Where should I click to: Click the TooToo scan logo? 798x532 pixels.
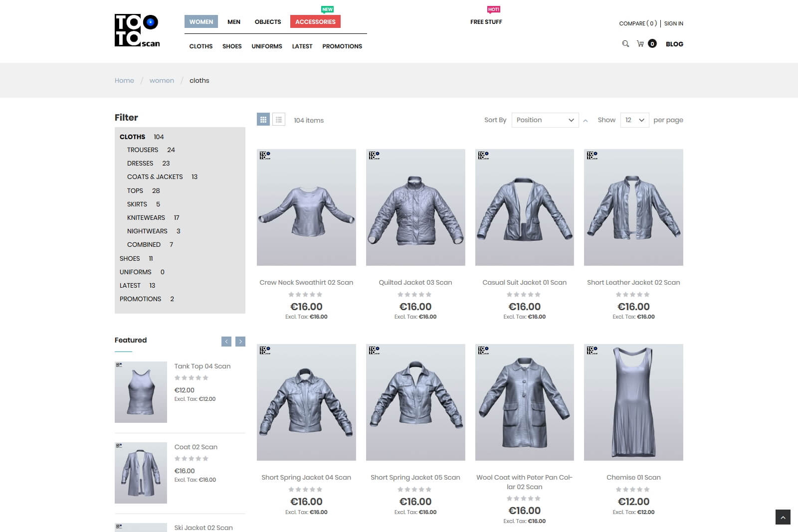(x=137, y=30)
